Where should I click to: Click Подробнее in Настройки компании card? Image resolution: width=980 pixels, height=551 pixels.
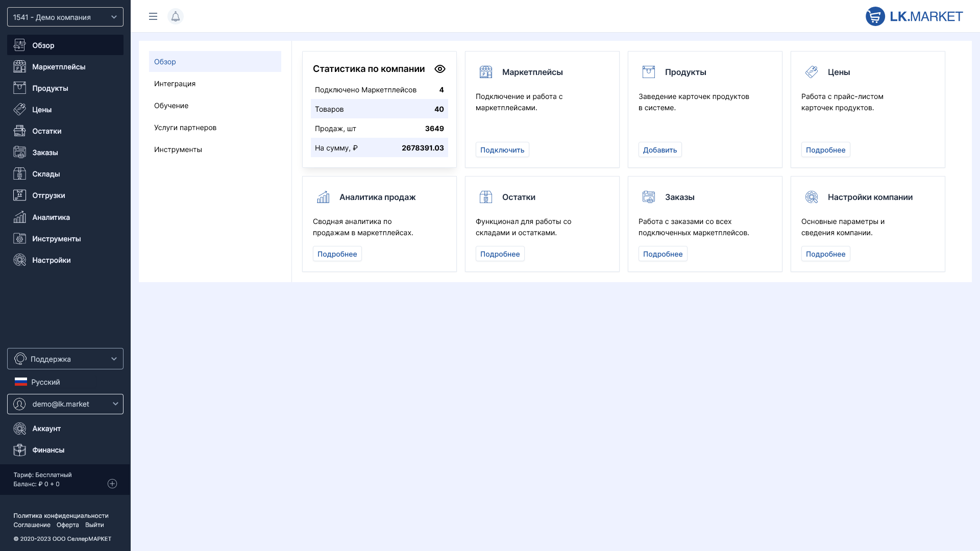coord(825,254)
